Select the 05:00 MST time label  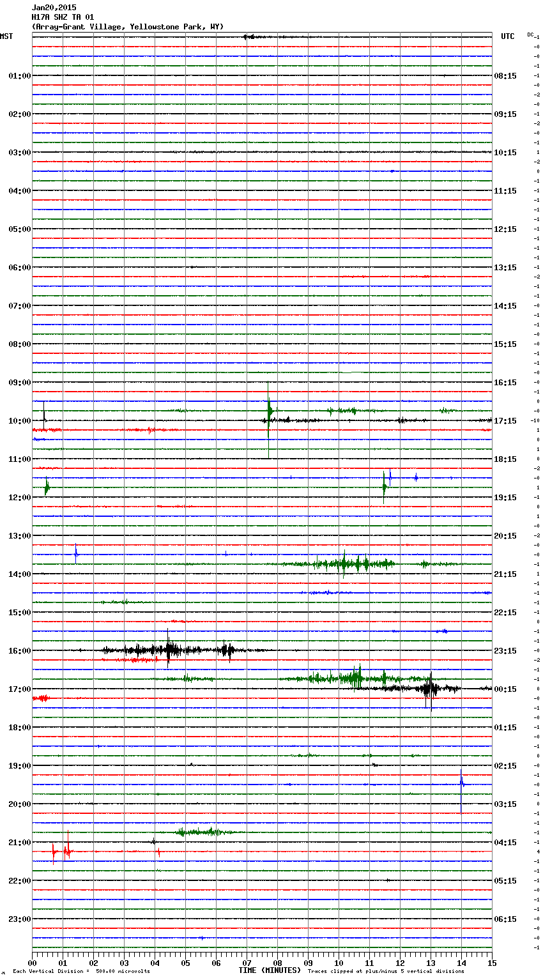click(19, 229)
